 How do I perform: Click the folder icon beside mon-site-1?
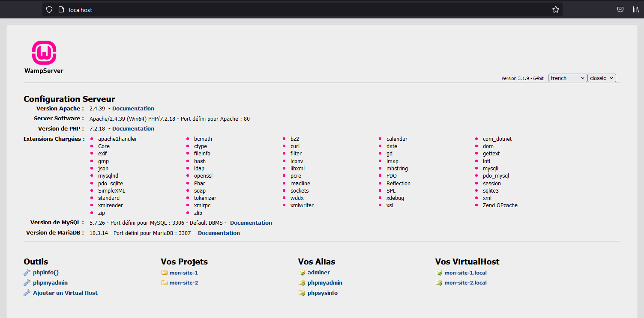(x=165, y=273)
